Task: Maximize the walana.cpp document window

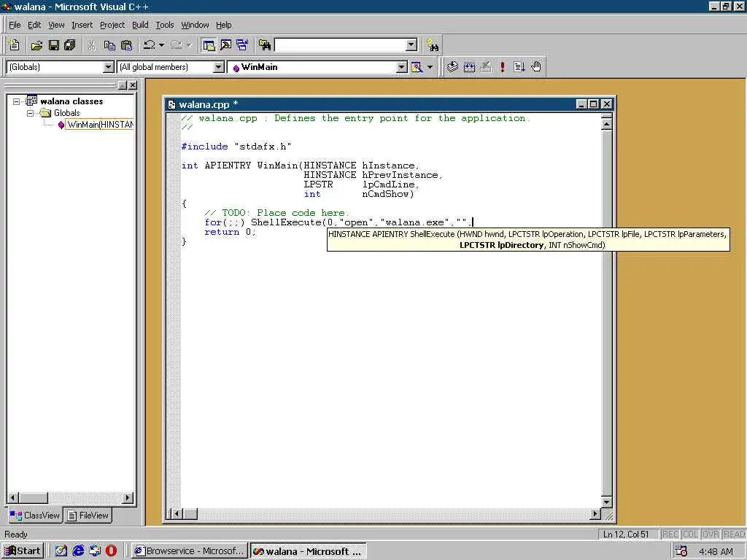Action: pyautogui.click(x=594, y=104)
